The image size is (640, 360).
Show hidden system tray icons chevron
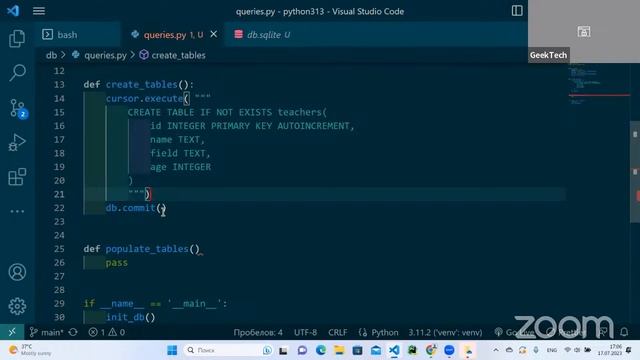click(496, 350)
